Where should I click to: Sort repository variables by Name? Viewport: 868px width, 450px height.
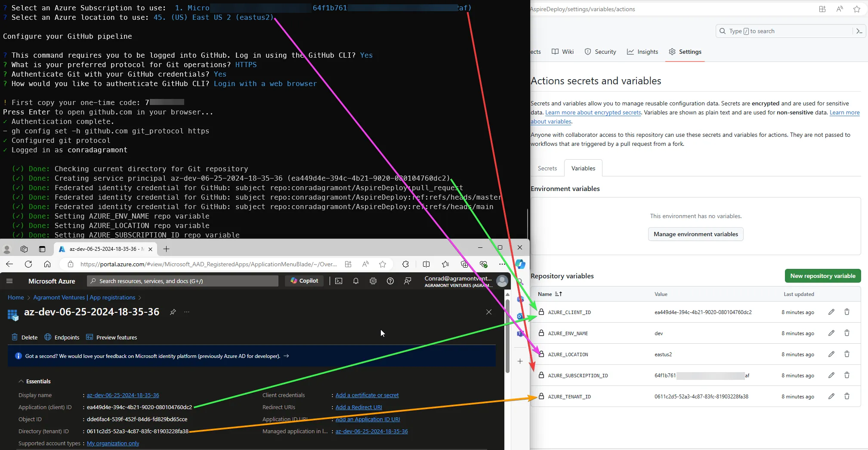[x=550, y=294]
